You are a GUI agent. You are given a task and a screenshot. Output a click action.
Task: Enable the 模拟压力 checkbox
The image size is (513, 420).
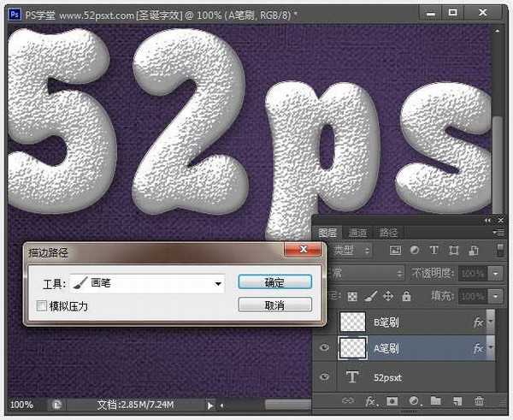pyautogui.click(x=42, y=305)
